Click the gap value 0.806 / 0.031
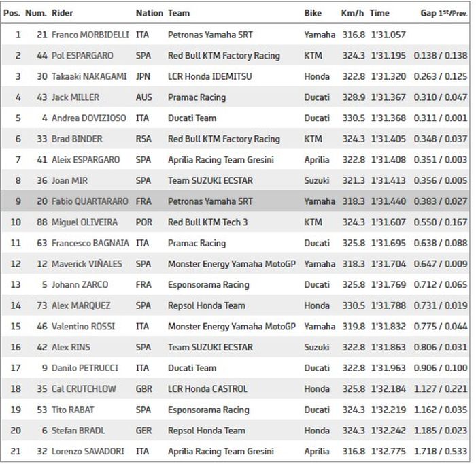Image resolution: width=476 pixels, height=464 pixels. tap(441, 347)
